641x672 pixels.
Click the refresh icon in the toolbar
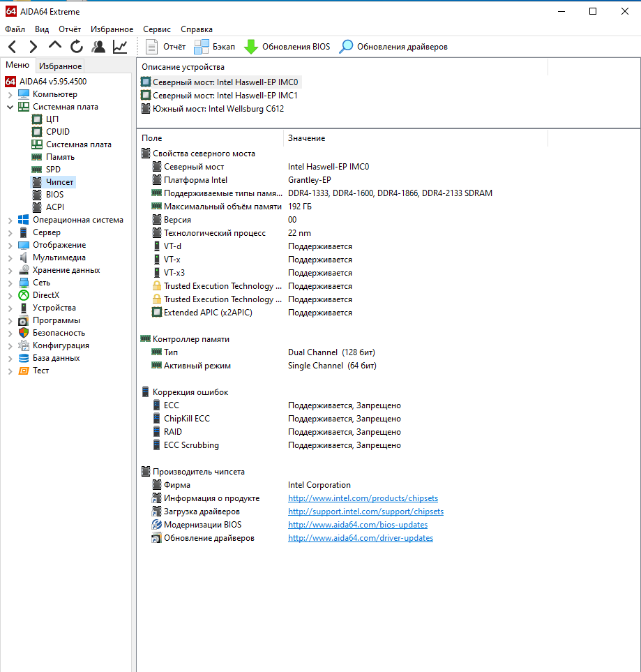coord(77,46)
